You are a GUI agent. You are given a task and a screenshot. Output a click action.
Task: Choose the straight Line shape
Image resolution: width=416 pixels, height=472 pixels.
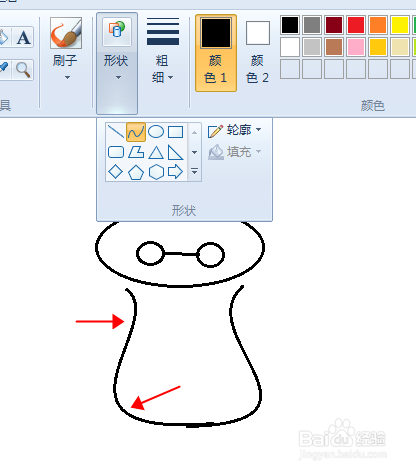(x=116, y=132)
